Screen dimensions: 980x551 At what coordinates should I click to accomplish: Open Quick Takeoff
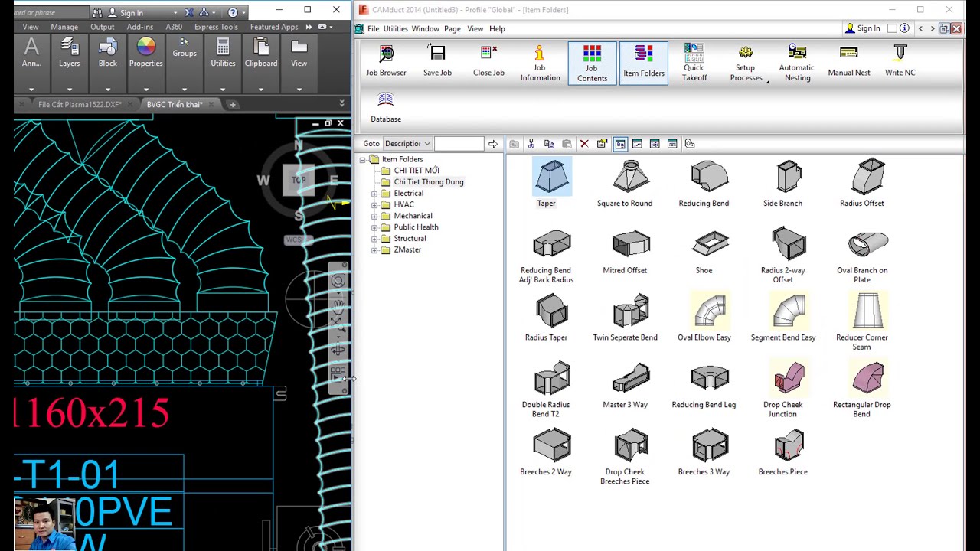[694, 63]
